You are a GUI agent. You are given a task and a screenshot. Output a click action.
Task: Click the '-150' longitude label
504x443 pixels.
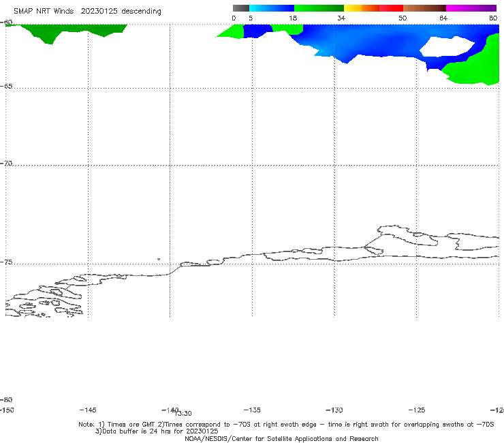(x=6, y=410)
